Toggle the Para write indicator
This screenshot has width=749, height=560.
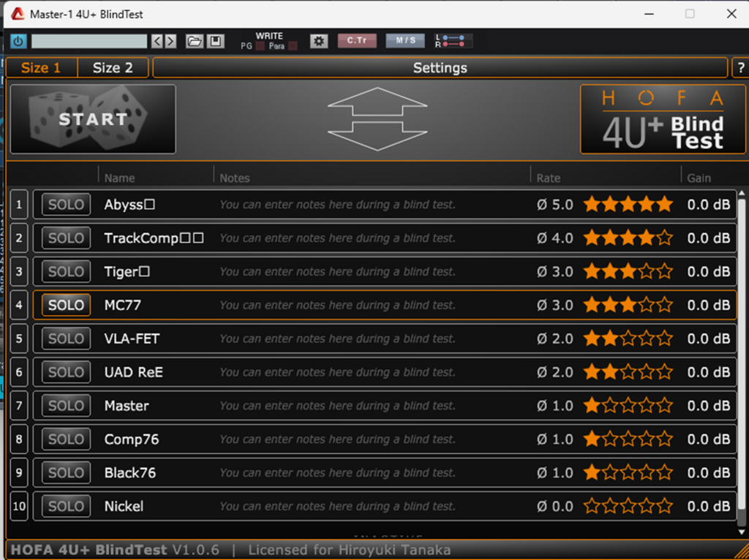point(293,46)
